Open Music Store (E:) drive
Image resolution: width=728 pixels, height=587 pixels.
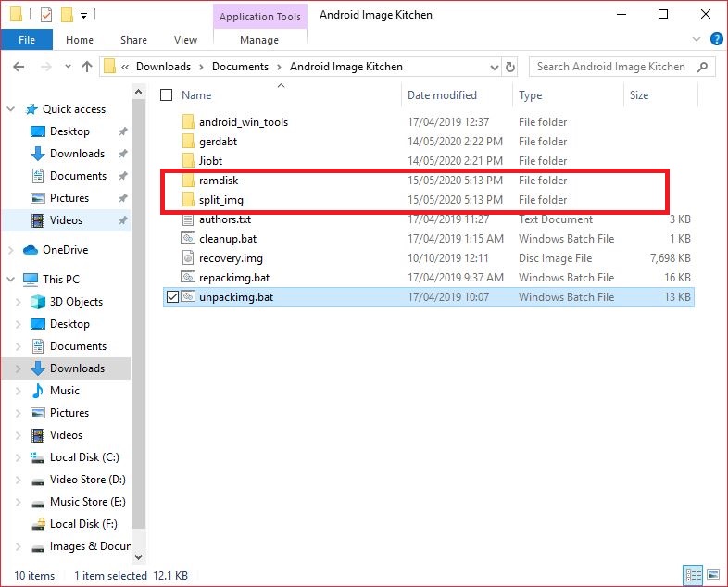[x=87, y=502]
